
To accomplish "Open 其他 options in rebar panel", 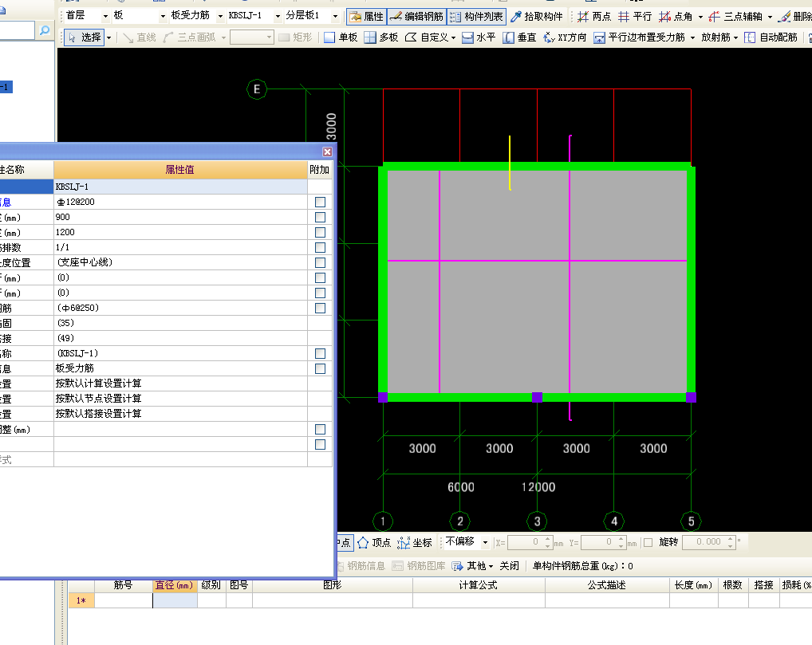I will click(471, 566).
